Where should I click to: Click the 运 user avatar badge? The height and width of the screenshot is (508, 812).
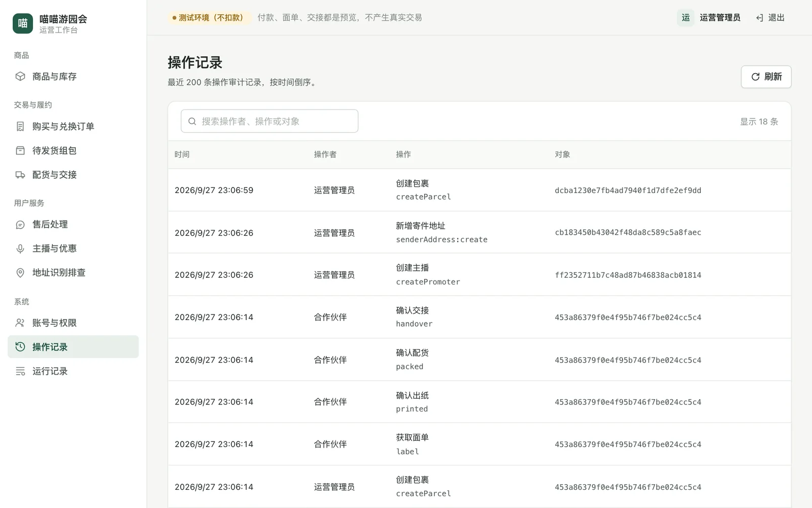click(686, 18)
